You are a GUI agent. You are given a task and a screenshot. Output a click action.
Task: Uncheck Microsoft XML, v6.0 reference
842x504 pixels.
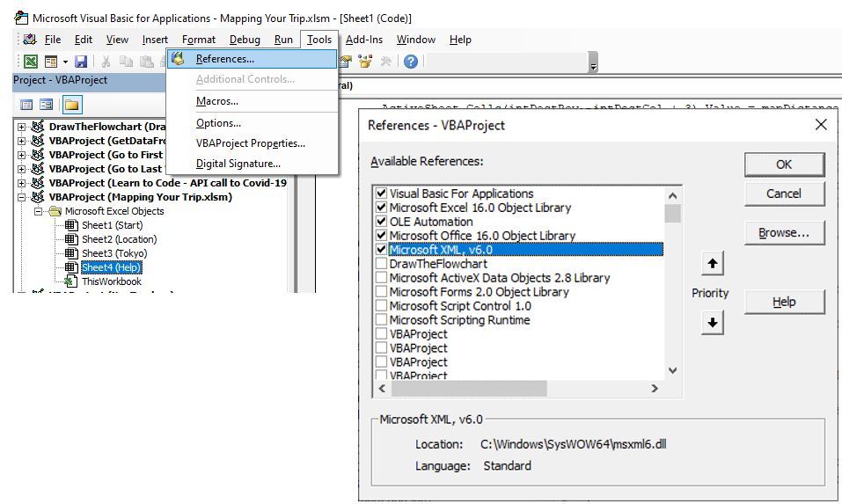coord(381,249)
